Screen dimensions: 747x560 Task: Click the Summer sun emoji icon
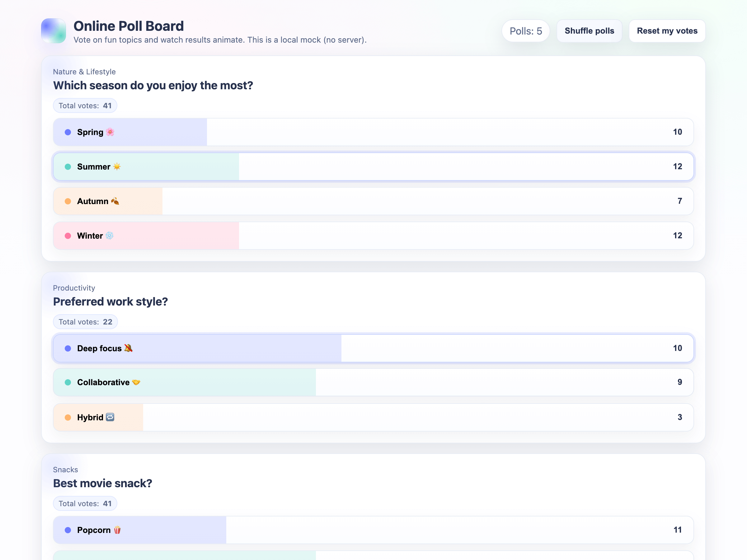click(x=117, y=166)
